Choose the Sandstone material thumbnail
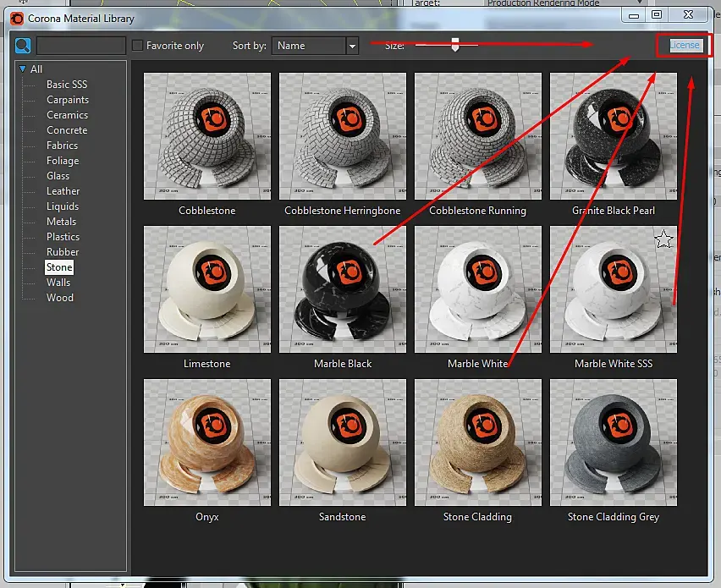 tap(343, 442)
